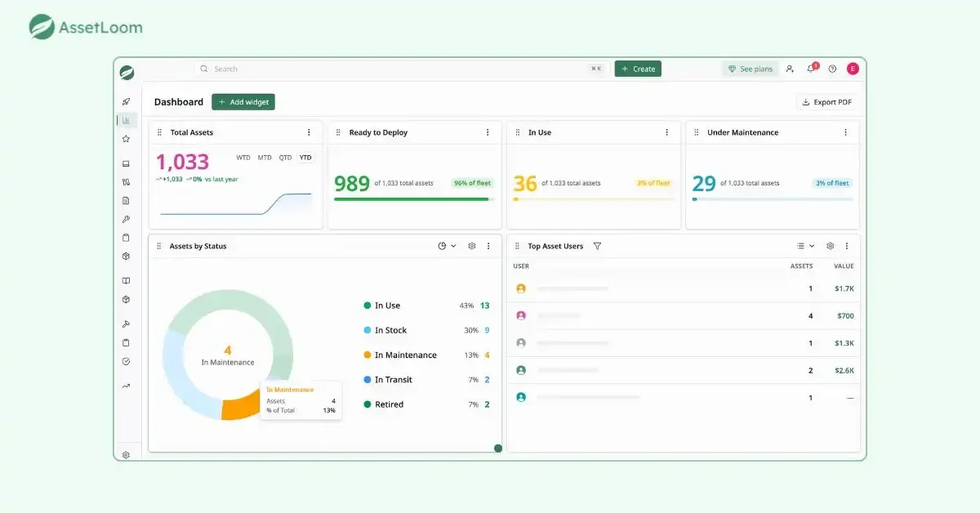This screenshot has height=513, width=980.
Task: Sort by the ASSETS column header
Action: [x=801, y=266]
